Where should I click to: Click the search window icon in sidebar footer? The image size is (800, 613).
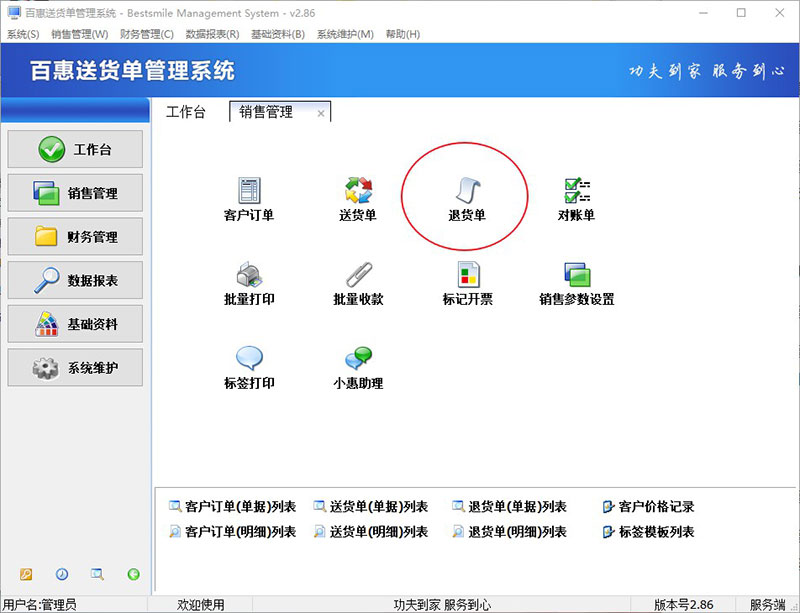pos(97,574)
